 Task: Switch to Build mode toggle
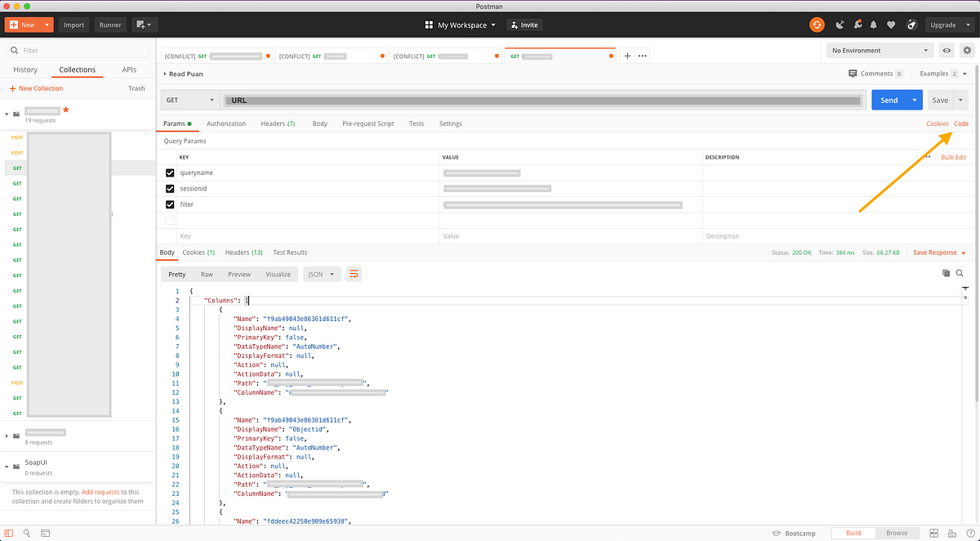[x=853, y=533]
